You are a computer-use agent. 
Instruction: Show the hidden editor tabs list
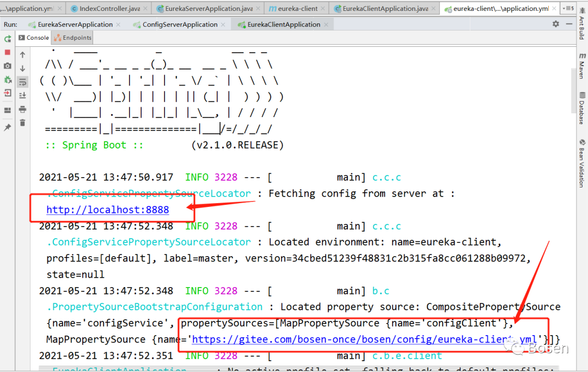tap(568, 8)
